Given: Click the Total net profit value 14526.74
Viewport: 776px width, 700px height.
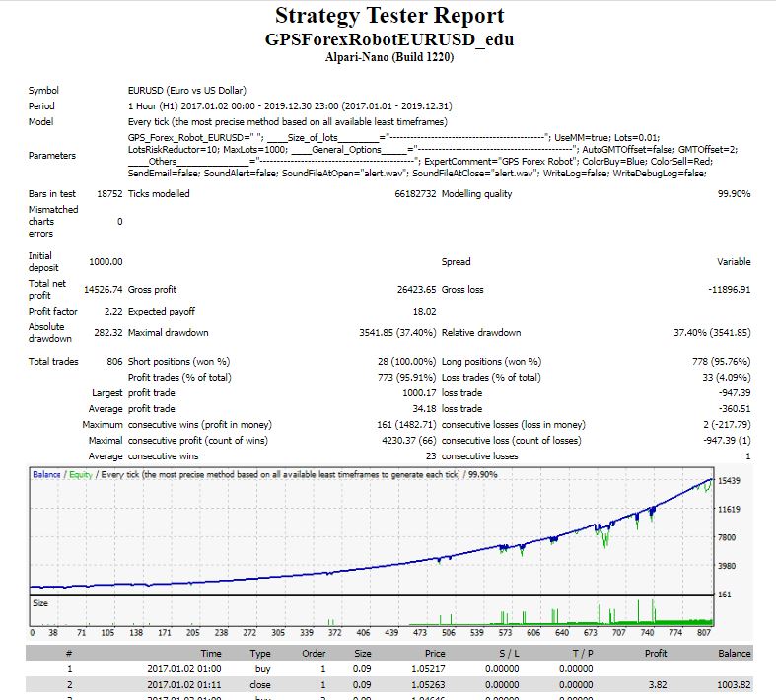Looking at the screenshot, I should click(103, 290).
